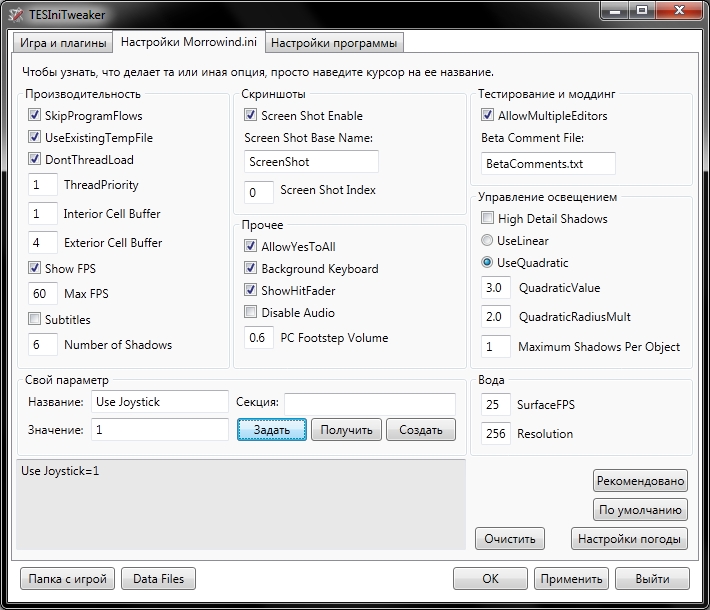
Task: Apply the Рекомендовано preset button
Action: click(640, 480)
